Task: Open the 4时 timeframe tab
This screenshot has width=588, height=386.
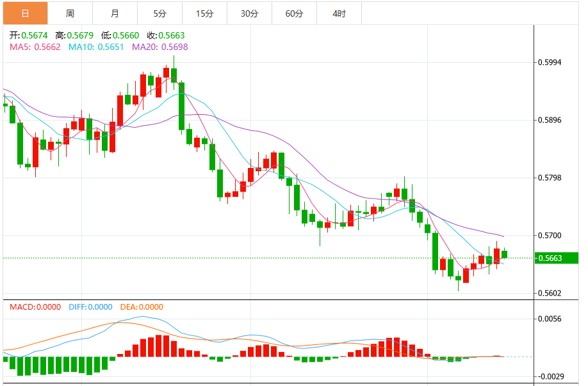Action: click(x=339, y=13)
